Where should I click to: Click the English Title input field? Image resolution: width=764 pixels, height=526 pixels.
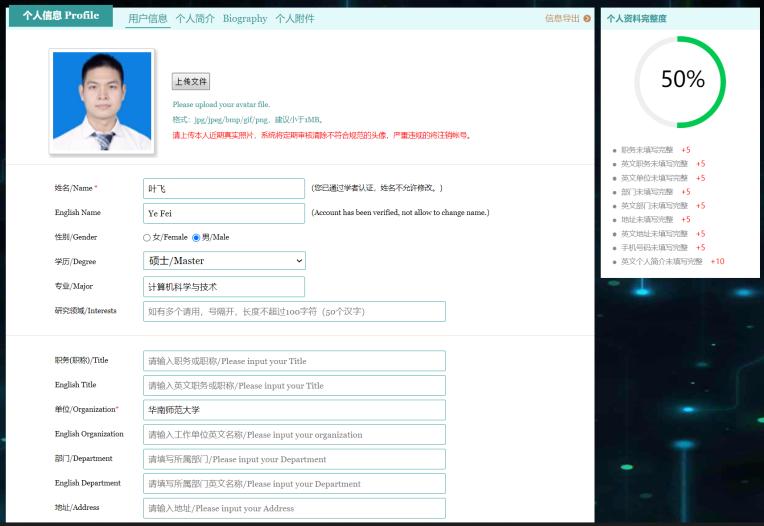(x=294, y=386)
